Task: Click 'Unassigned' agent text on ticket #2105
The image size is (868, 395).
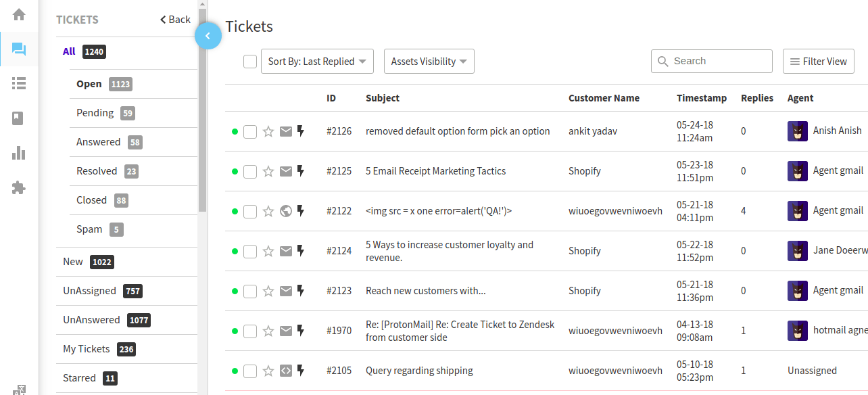Action: [812, 371]
